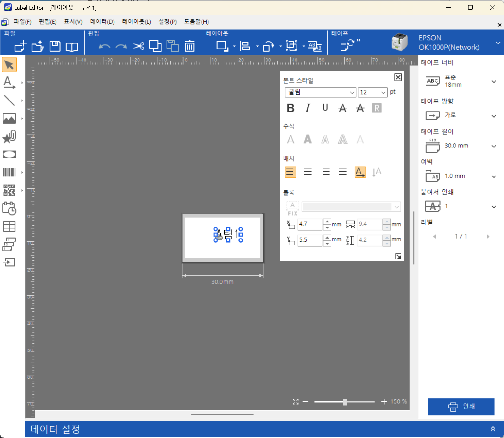Enable horizontal text direction

[360, 172]
